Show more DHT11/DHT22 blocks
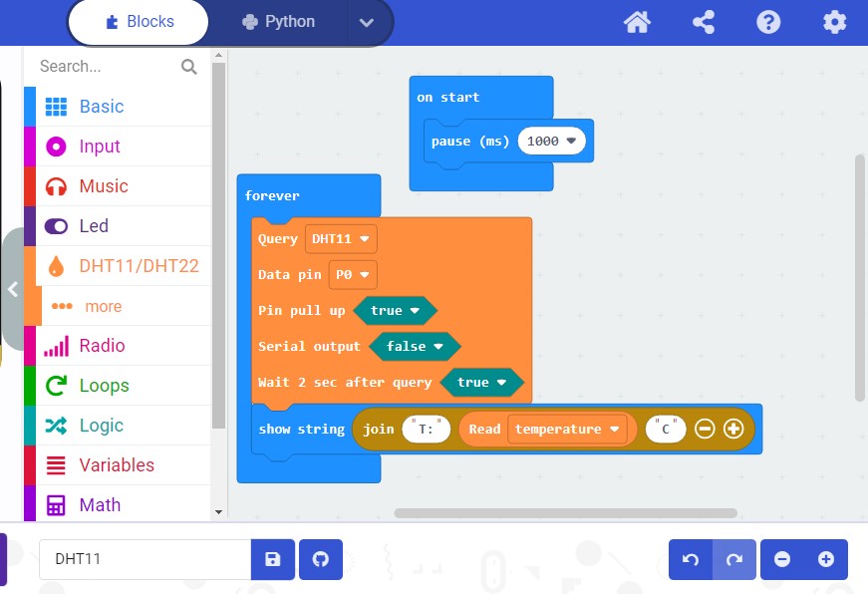The image size is (868, 594). click(118, 306)
